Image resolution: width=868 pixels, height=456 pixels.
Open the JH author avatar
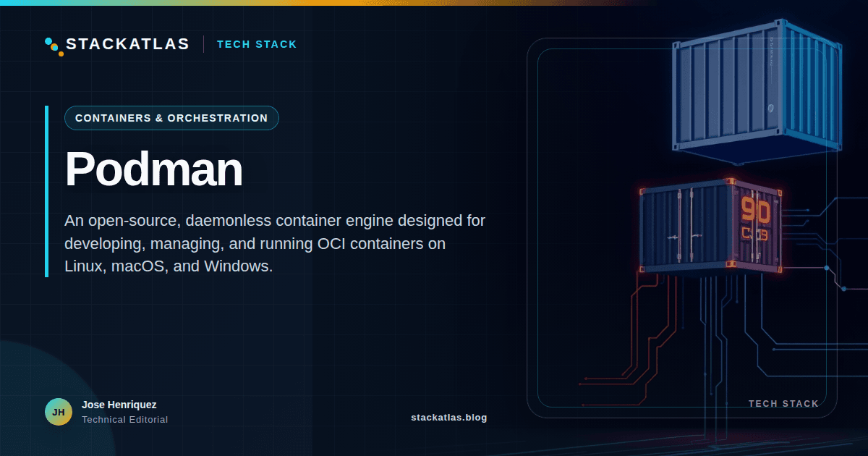click(x=59, y=412)
